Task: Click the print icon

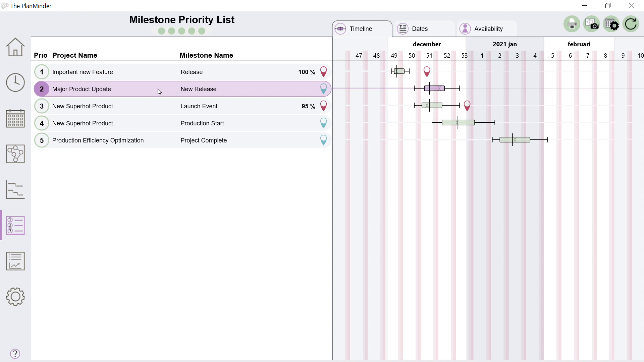Action: tap(572, 24)
